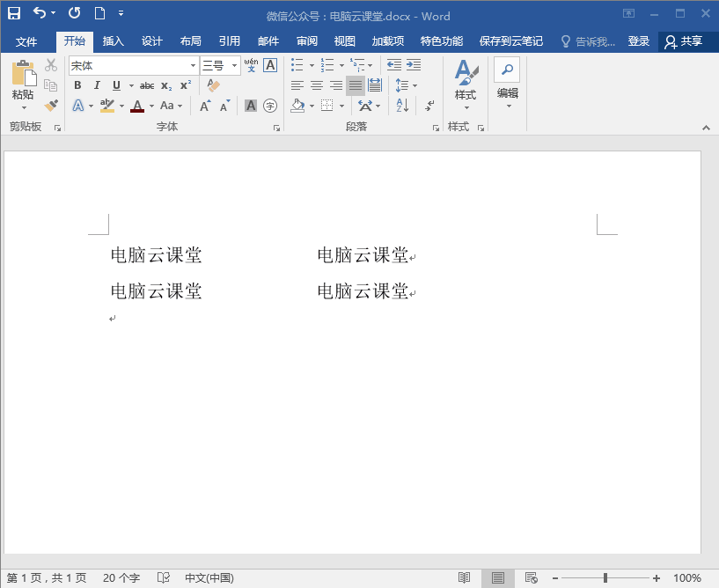Click the text highlight color button
719x588 pixels.
107,106
